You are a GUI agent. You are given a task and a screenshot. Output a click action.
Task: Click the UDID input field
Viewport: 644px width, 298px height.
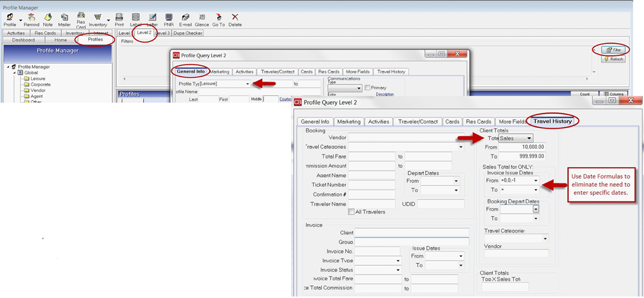pos(440,204)
